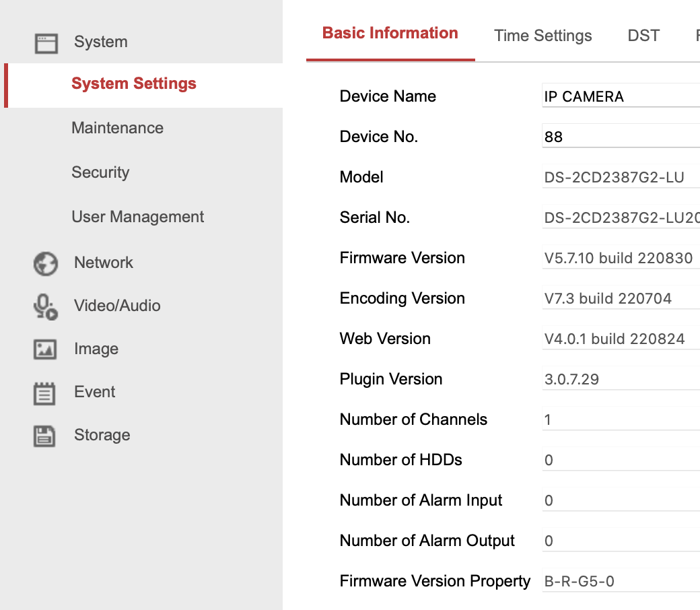
Task: Open the Security submenu item
Action: click(x=100, y=172)
